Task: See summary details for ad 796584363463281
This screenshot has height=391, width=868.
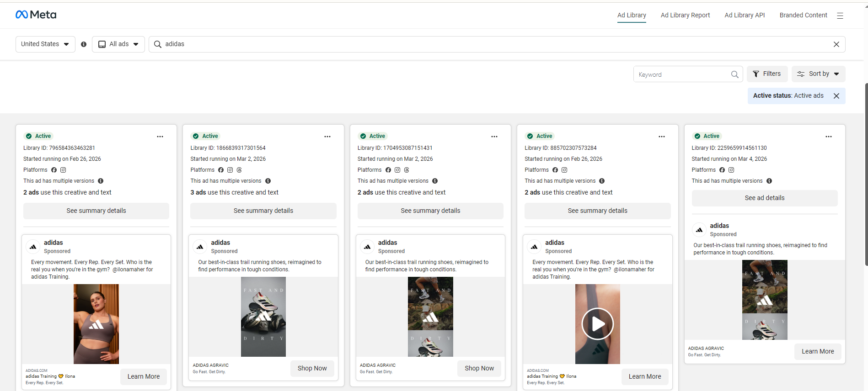Action: [96, 211]
